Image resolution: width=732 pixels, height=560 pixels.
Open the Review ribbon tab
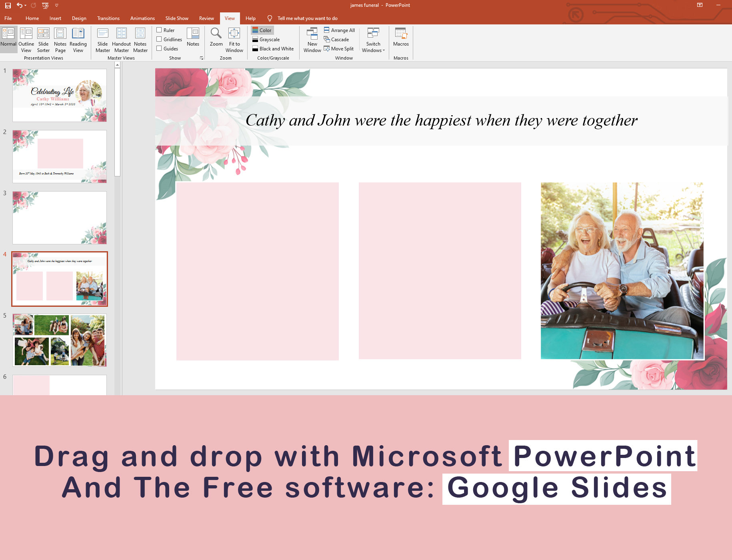point(206,18)
